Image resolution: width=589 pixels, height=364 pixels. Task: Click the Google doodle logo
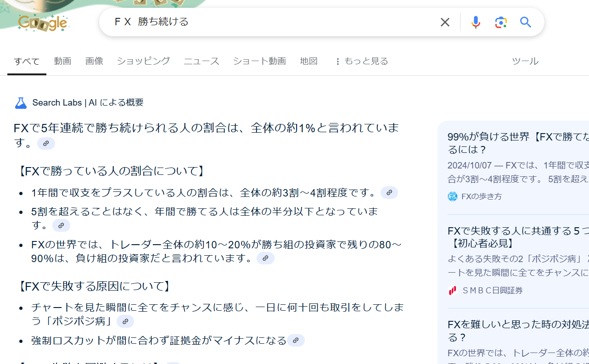(x=43, y=22)
